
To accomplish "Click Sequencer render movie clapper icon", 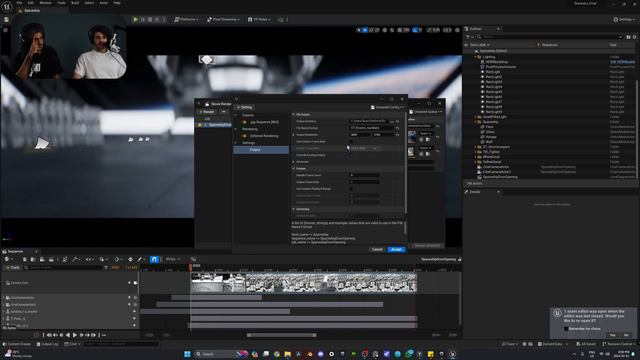I will click(x=51, y=259).
